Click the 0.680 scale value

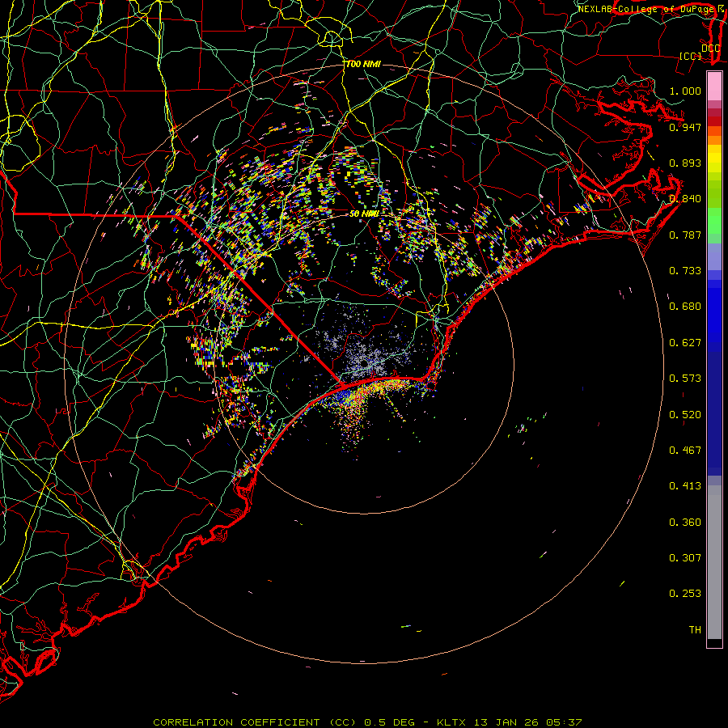coord(685,307)
